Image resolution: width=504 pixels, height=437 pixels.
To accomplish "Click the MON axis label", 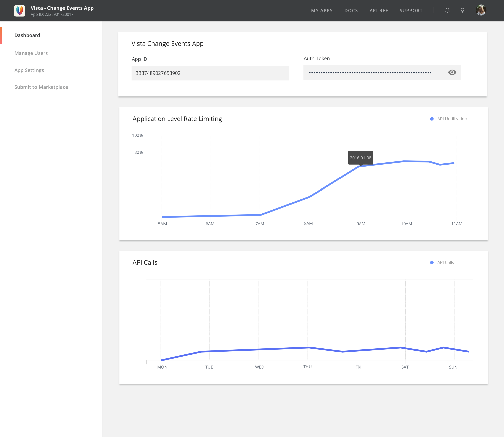I will (162, 367).
